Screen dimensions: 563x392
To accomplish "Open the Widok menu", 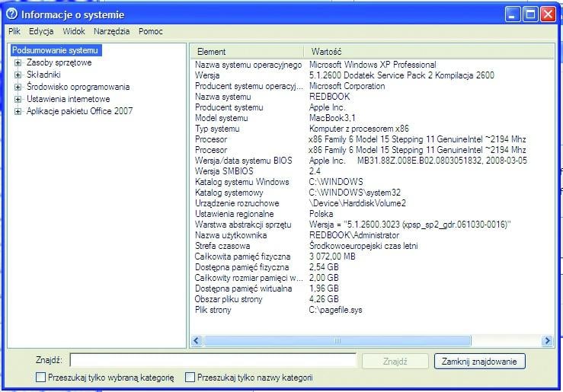I will (74, 31).
